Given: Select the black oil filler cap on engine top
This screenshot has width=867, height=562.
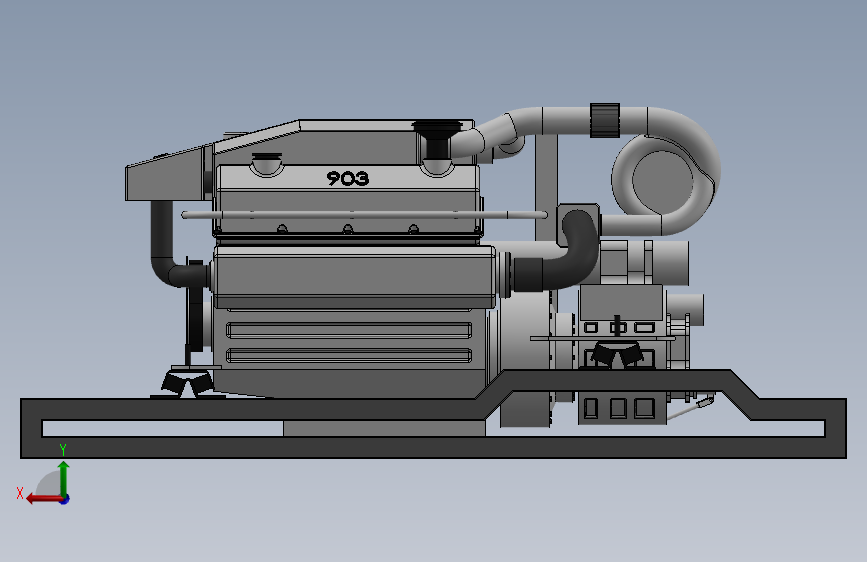Looking at the screenshot, I should click(x=437, y=138).
